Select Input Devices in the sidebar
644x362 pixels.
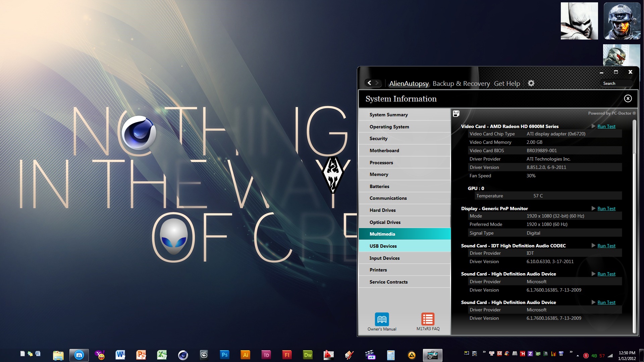405,258
